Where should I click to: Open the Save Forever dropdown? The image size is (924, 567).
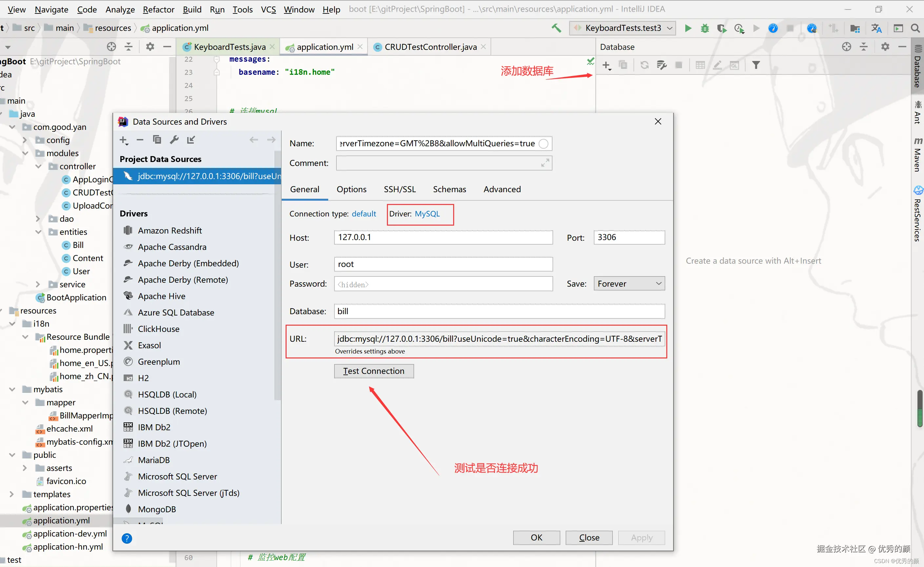(629, 284)
